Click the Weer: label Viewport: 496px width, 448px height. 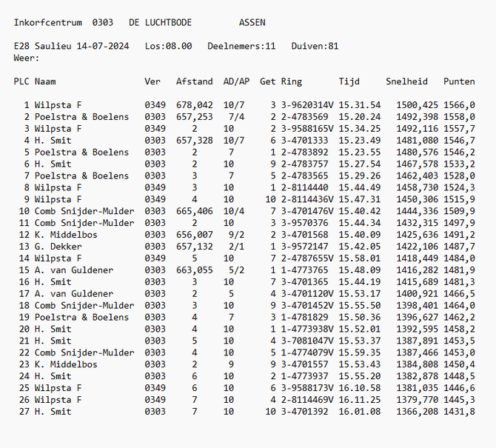click(26, 58)
